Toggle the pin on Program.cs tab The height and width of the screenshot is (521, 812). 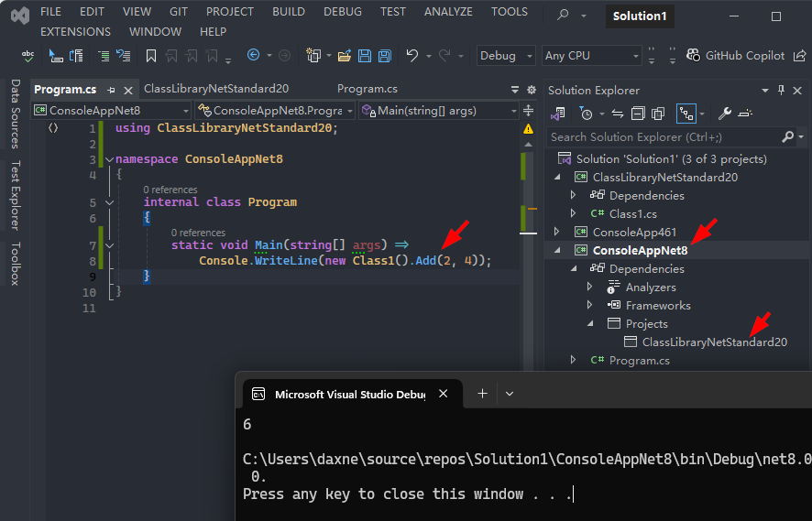point(111,90)
